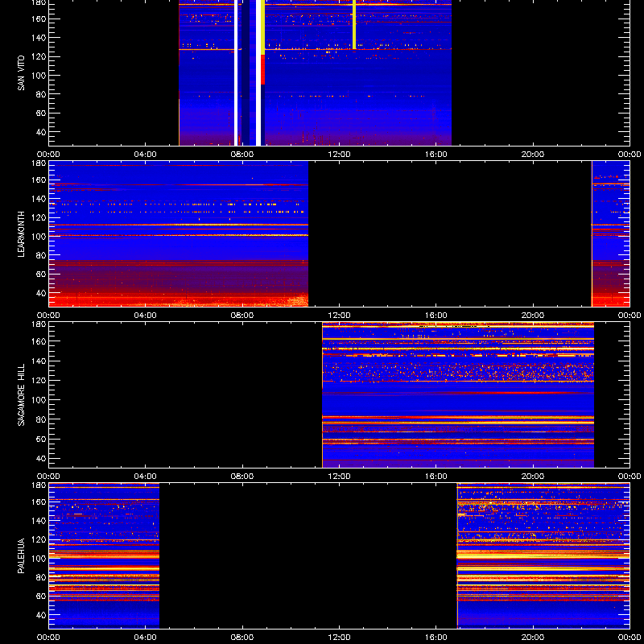Pick the 140 frequency label on Sagamore Hill axis
This screenshot has height=644, width=644.
tap(39, 361)
